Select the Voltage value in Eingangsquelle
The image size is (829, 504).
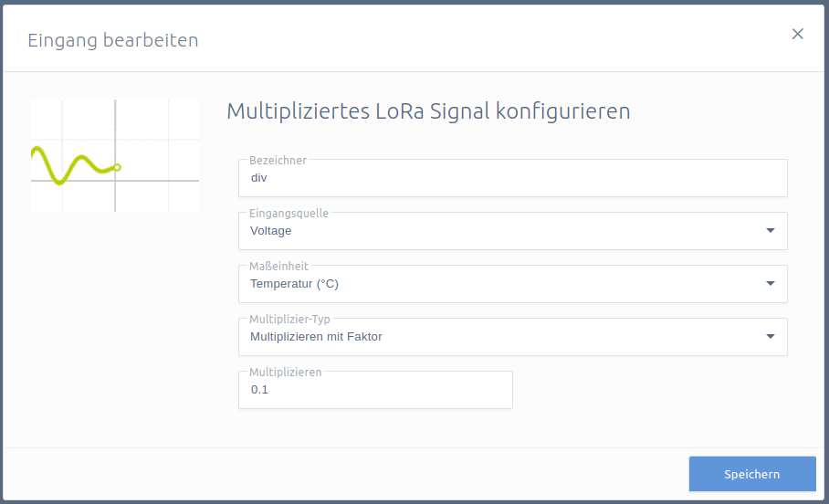[270, 231]
